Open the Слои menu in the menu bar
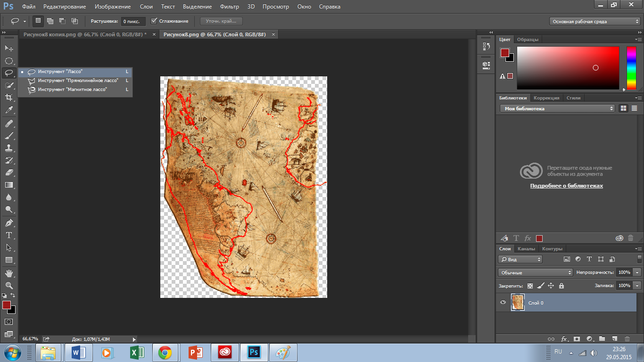 (146, 7)
